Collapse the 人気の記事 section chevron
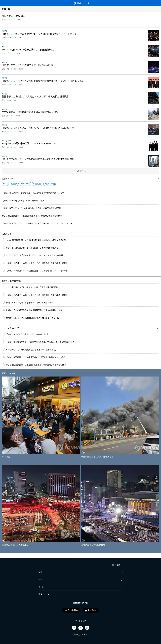The image size is (161, 644). (x=158, y=234)
